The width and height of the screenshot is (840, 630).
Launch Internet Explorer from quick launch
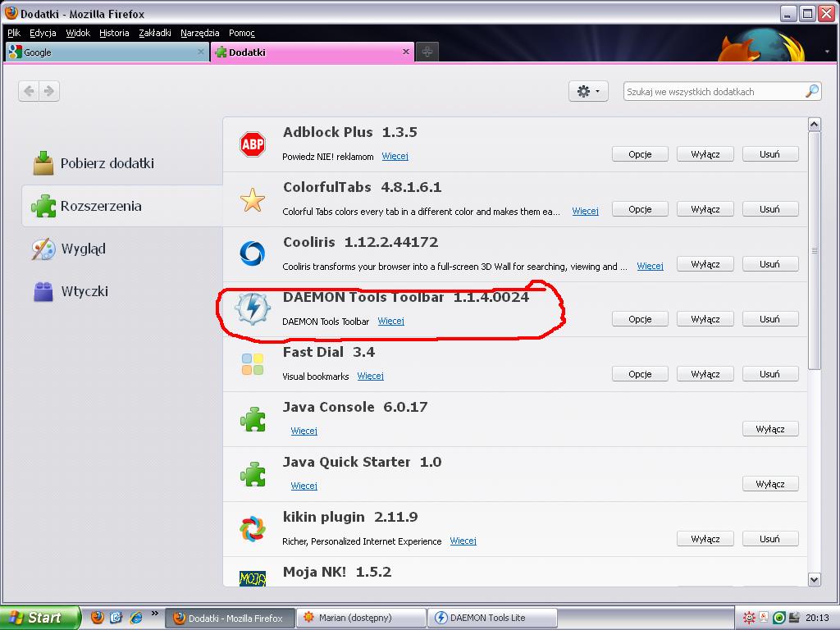137,617
